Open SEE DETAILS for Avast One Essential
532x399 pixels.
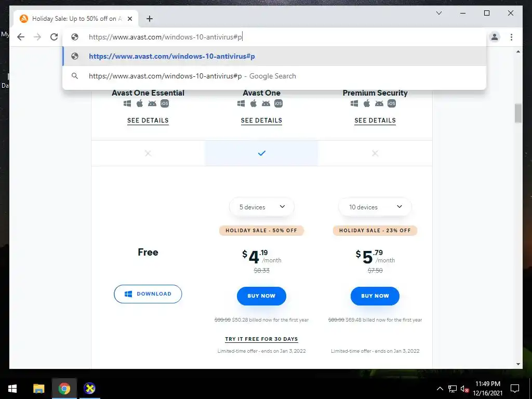(x=148, y=121)
